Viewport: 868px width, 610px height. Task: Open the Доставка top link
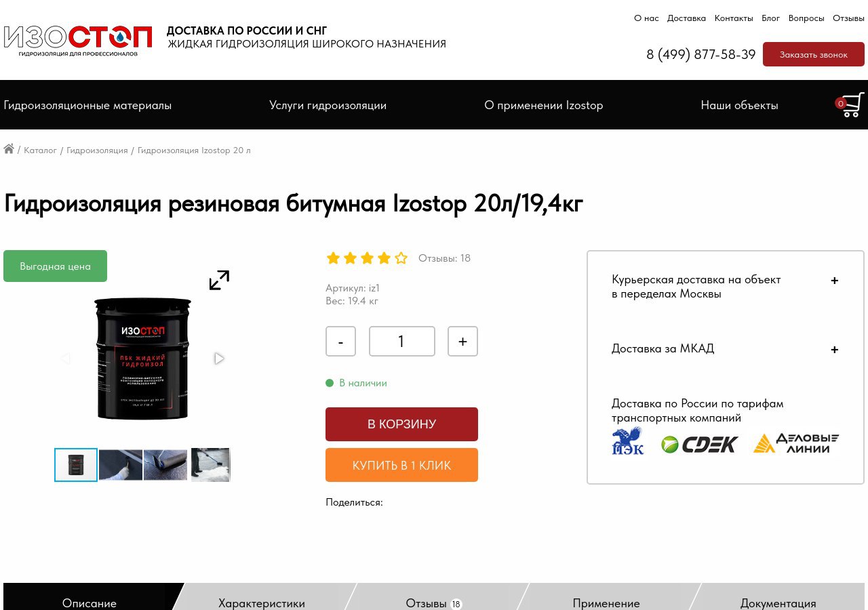point(686,18)
